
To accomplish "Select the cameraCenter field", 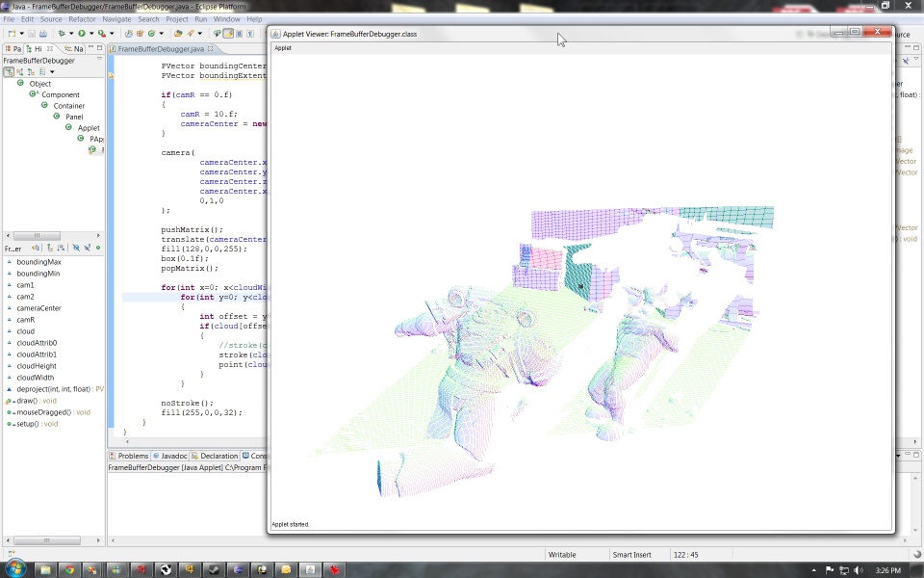I will [x=38, y=308].
